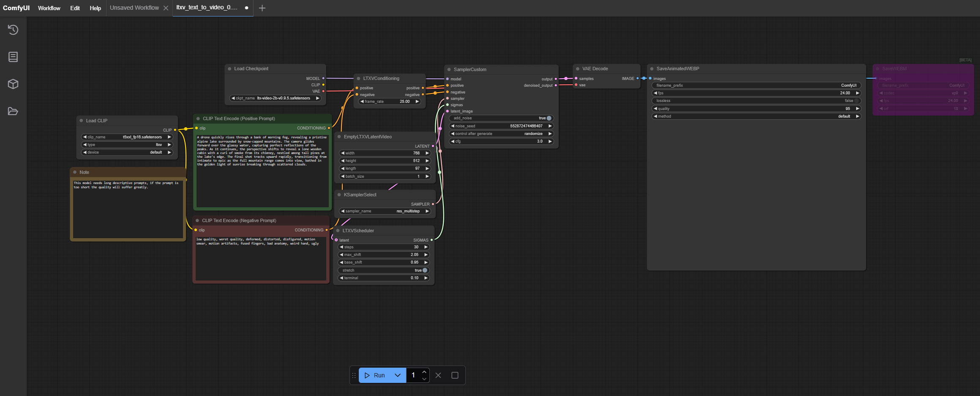Clear the queue with the X icon
Image resolution: width=980 pixels, height=396 pixels.
438,375
